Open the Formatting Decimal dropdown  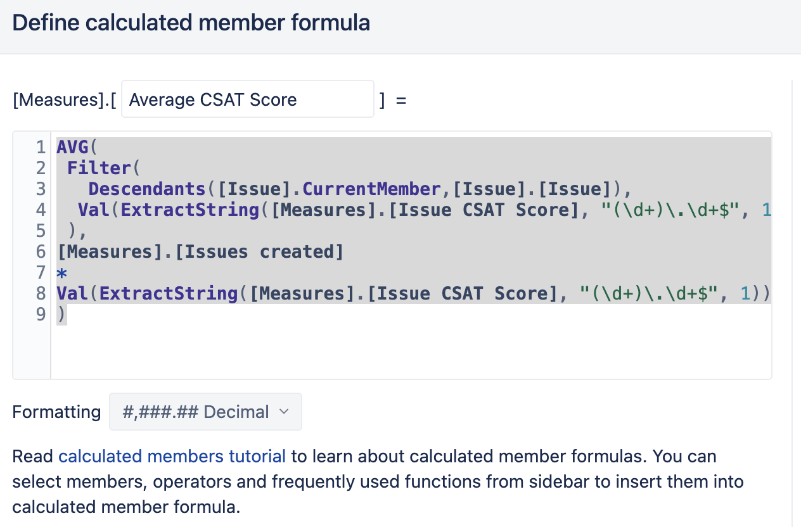205,412
